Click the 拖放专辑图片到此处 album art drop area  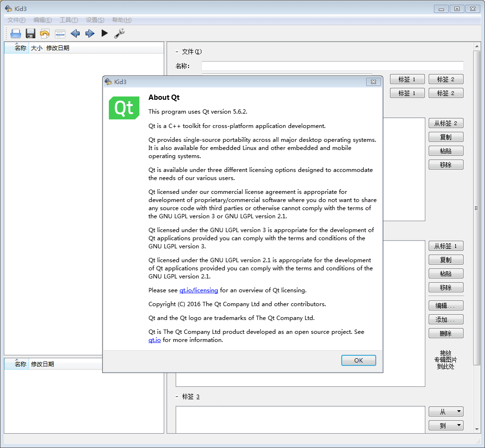(x=446, y=360)
